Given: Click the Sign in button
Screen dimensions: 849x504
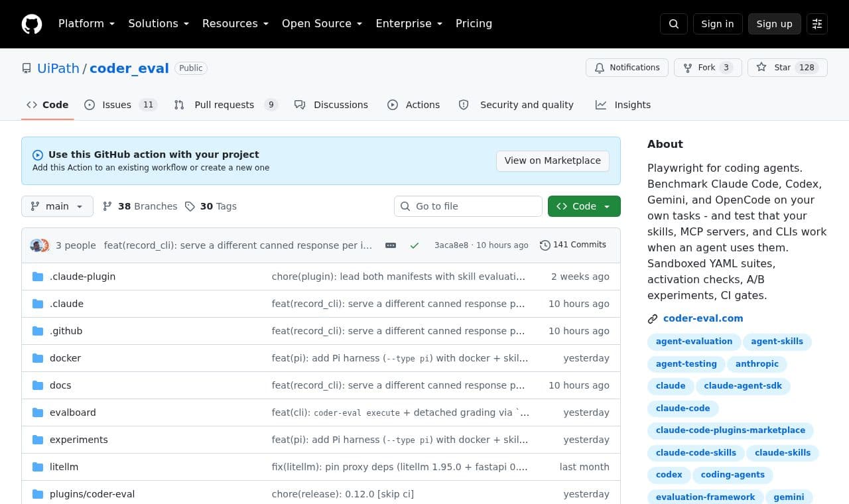Looking at the screenshot, I should [x=718, y=24].
